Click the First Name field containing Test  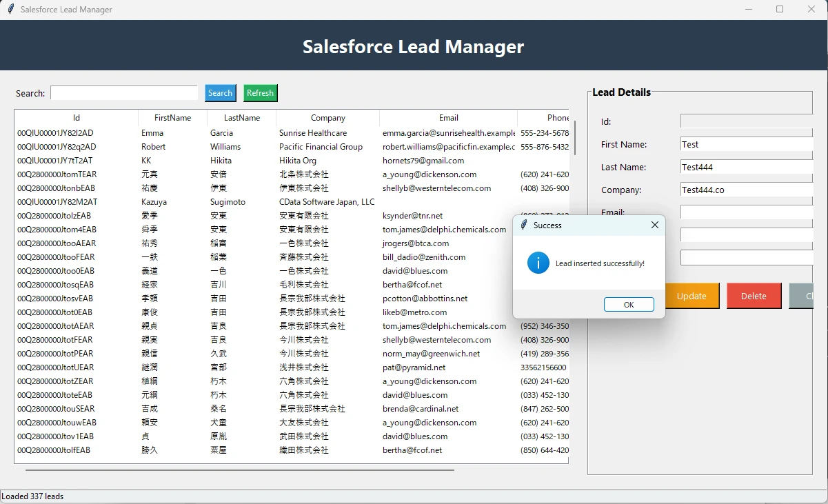[746, 144]
